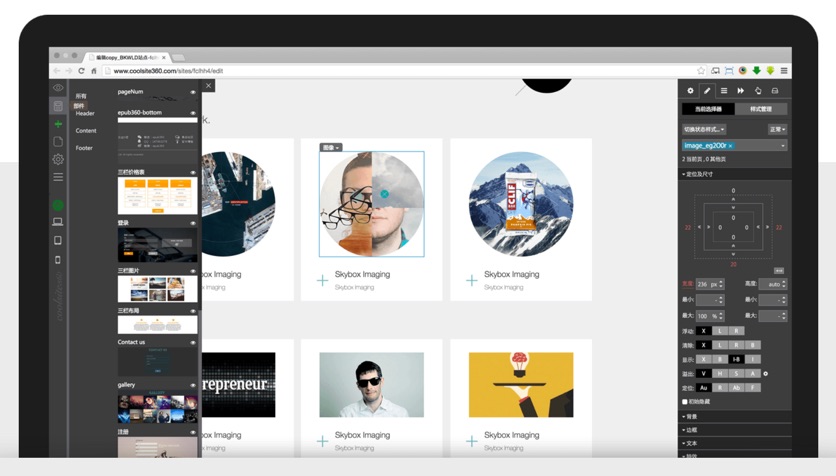Select the Footer category
836x476 pixels.
[84, 148]
